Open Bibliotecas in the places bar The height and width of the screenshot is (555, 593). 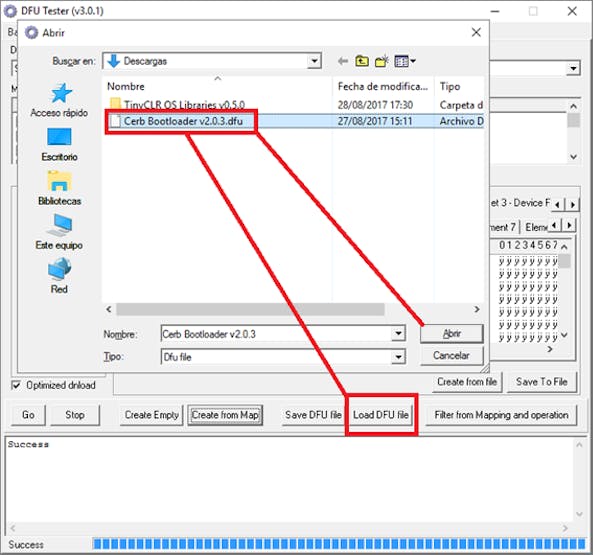(x=59, y=188)
